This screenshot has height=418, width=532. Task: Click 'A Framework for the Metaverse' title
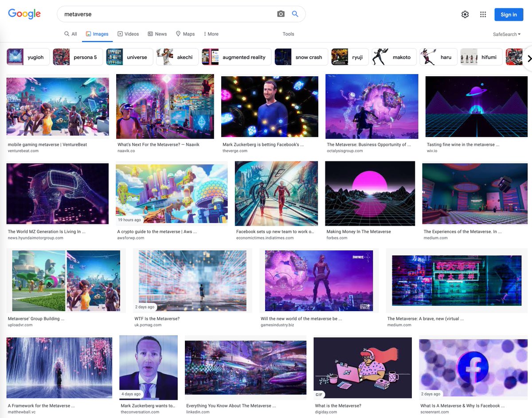click(x=41, y=406)
